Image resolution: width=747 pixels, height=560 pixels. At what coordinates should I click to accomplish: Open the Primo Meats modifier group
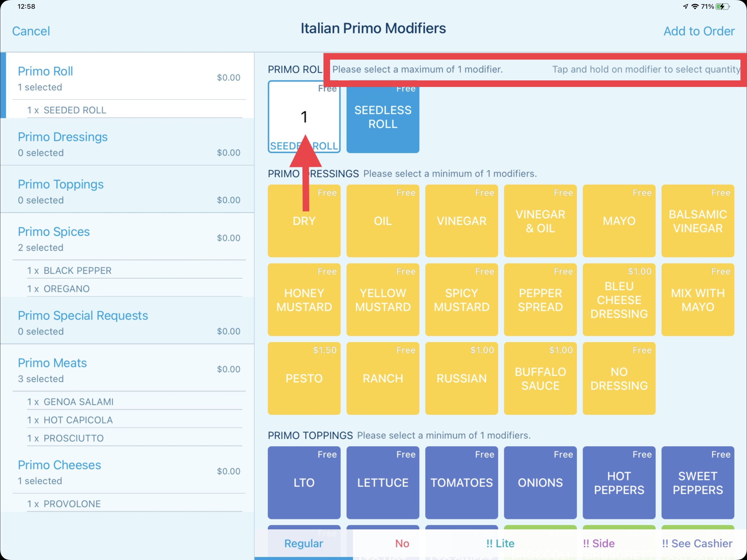[127, 368]
